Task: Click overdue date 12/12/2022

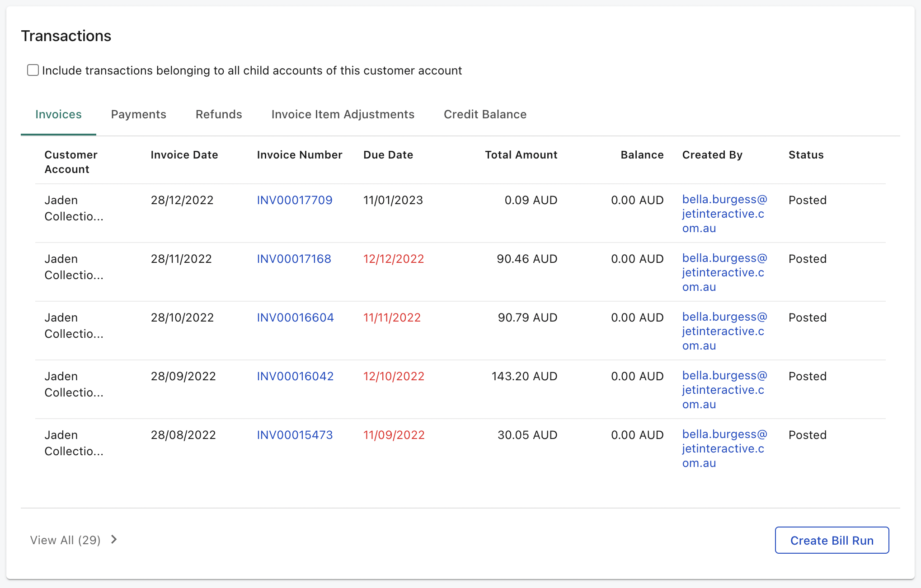Action: point(394,259)
